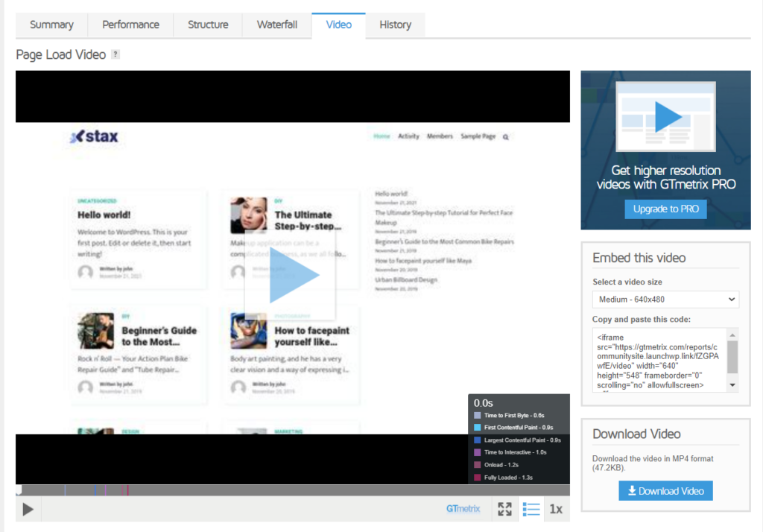Click the facepaint post thumbnail image
The width and height of the screenshot is (763, 532).
coord(249,331)
